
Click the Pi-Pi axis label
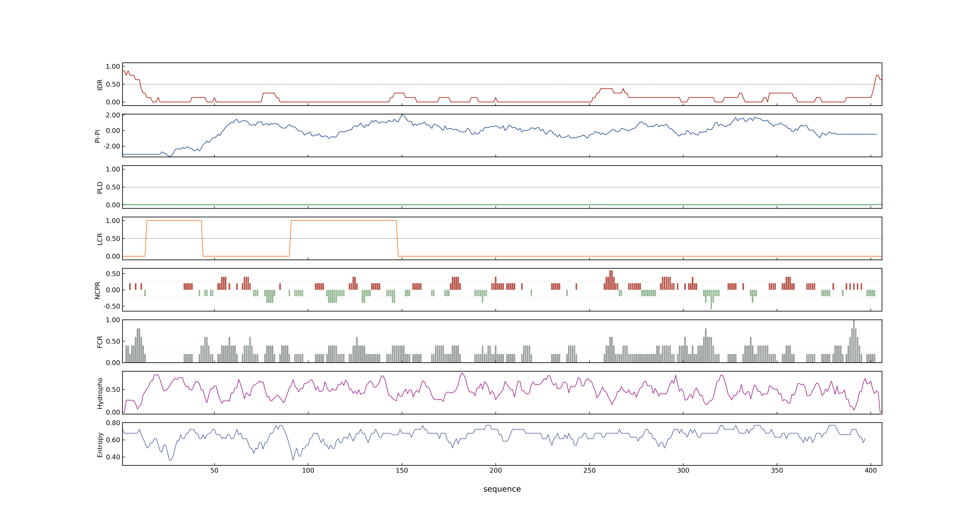pos(97,136)
